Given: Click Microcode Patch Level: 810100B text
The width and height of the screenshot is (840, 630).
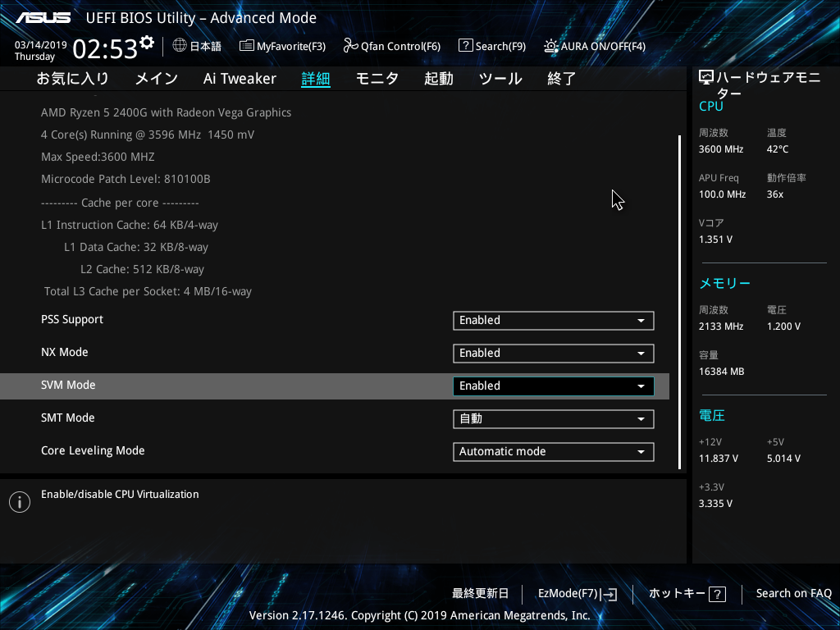Looking at the screenshot, I should point(126,179).
